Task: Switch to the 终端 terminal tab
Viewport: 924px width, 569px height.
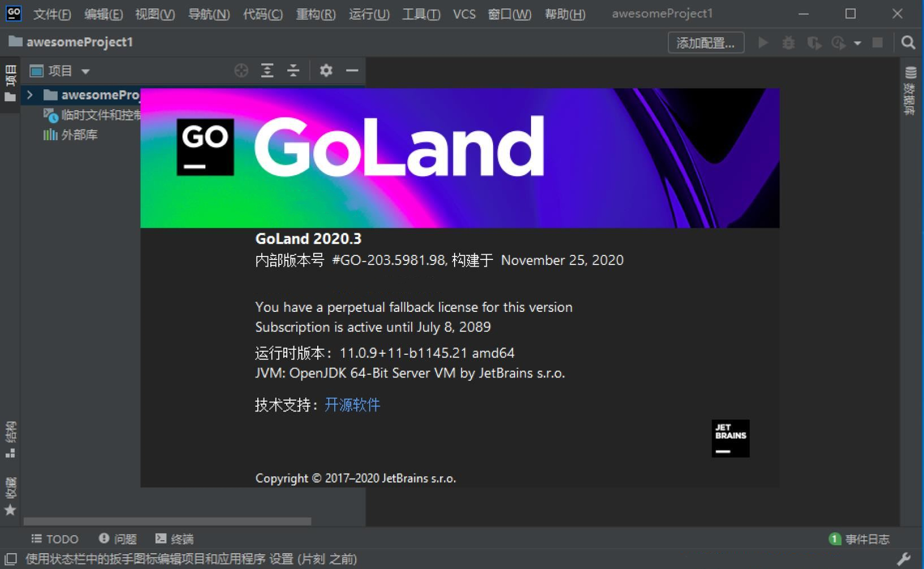Action: [175, 539]
